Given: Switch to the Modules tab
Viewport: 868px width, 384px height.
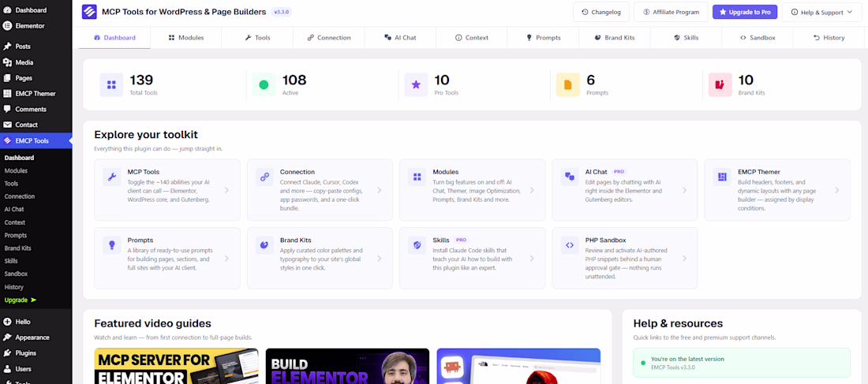Looking at the screenshot, I should (186, 38).
